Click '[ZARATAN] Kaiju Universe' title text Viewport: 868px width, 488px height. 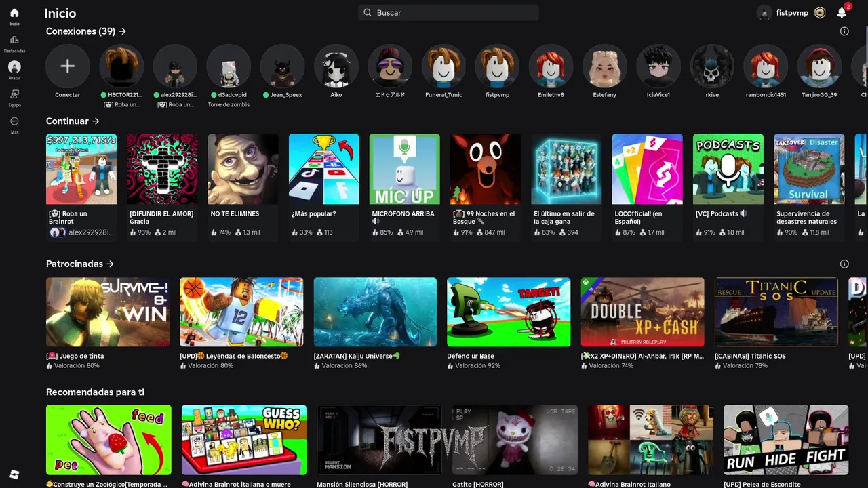357,356
